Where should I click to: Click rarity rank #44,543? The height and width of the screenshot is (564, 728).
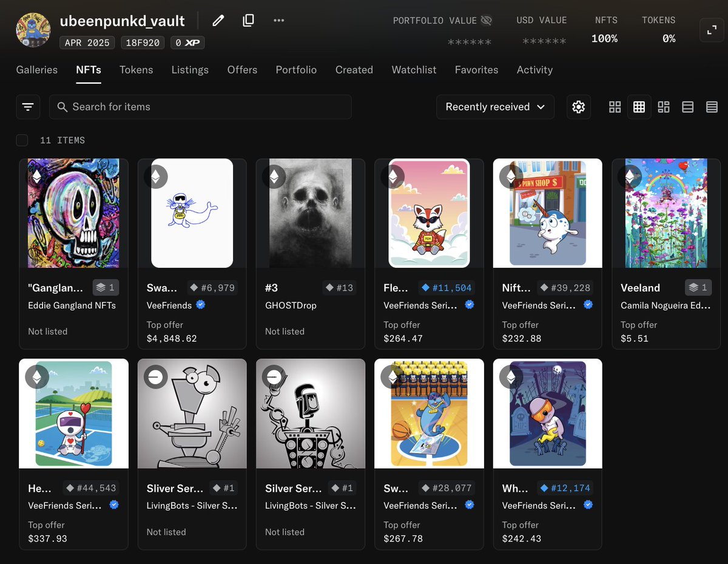[x=90, y=488]
